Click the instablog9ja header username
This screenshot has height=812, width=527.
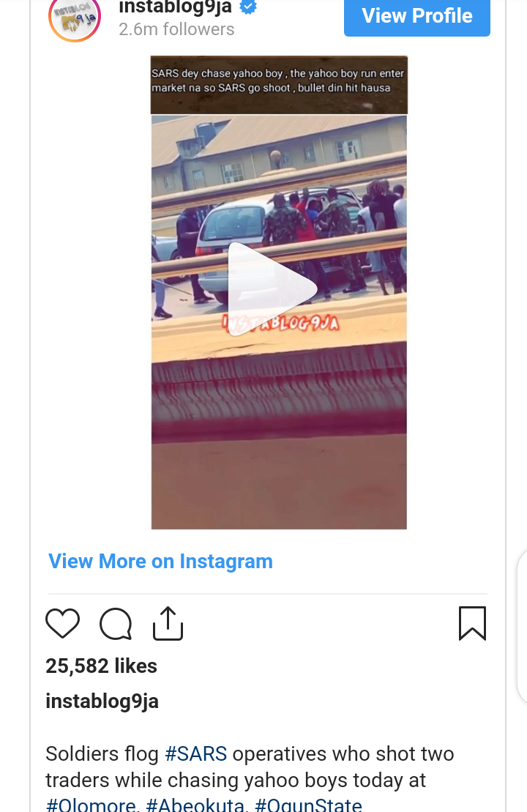click(176, 7)
